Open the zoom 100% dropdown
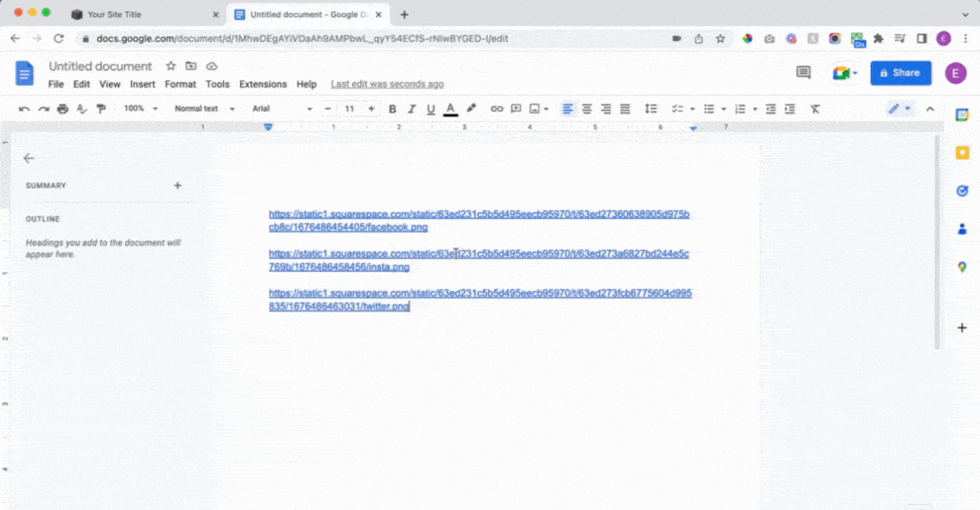Image resolution: width=980 pixels, height=510 pixels. click(x=140, y=109)
